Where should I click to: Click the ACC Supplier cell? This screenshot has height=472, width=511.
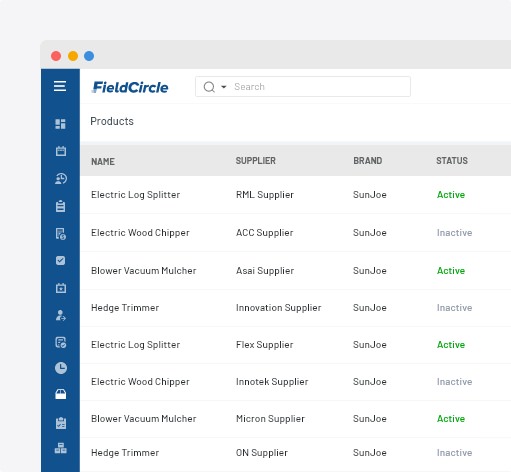click(x=265, y=233)
